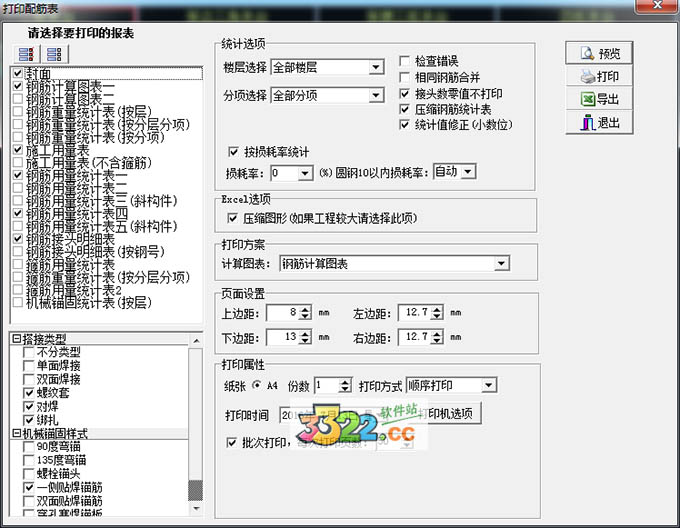Check 双面焊接 lap type
The width and height of the screenshot is (680, 528).
point(29,379)
